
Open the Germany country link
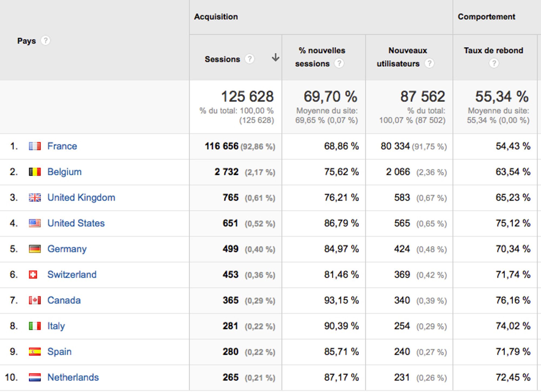point(67,249)
